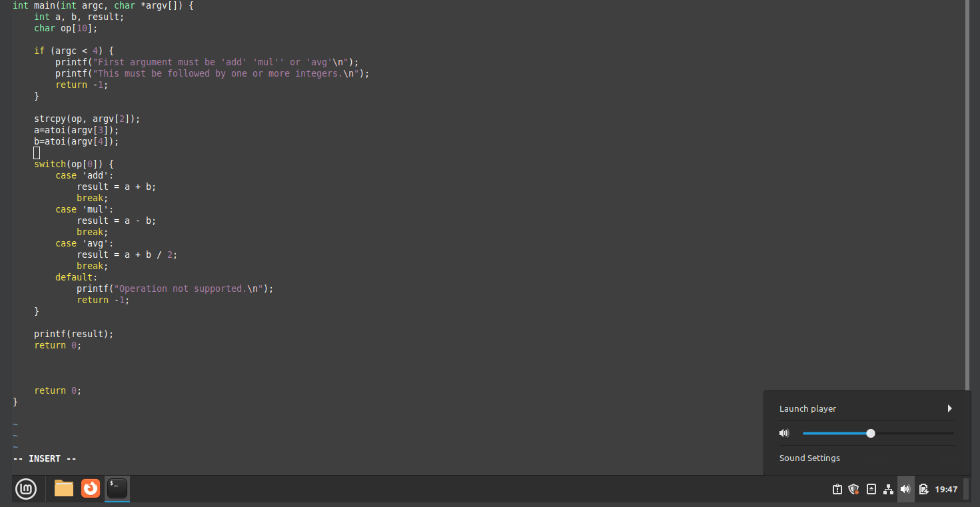Open Sound Settings from the popup

tap(809, 458)
